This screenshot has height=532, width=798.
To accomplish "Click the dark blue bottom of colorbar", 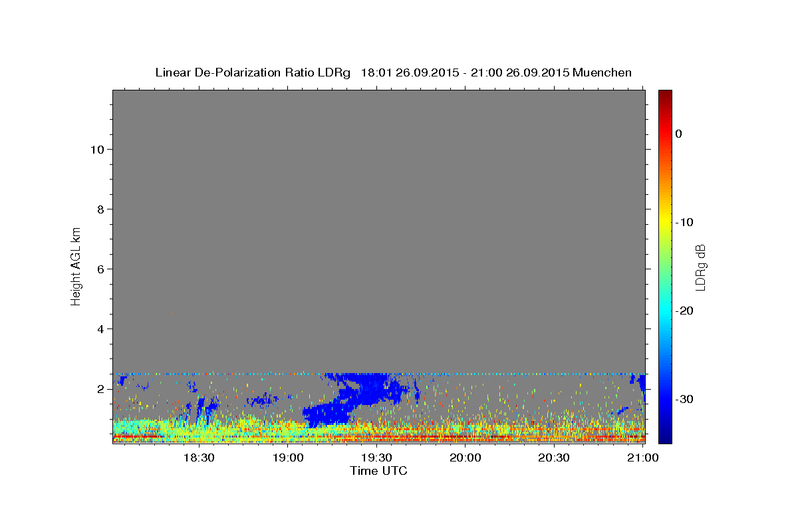I will tap(665, 438).
